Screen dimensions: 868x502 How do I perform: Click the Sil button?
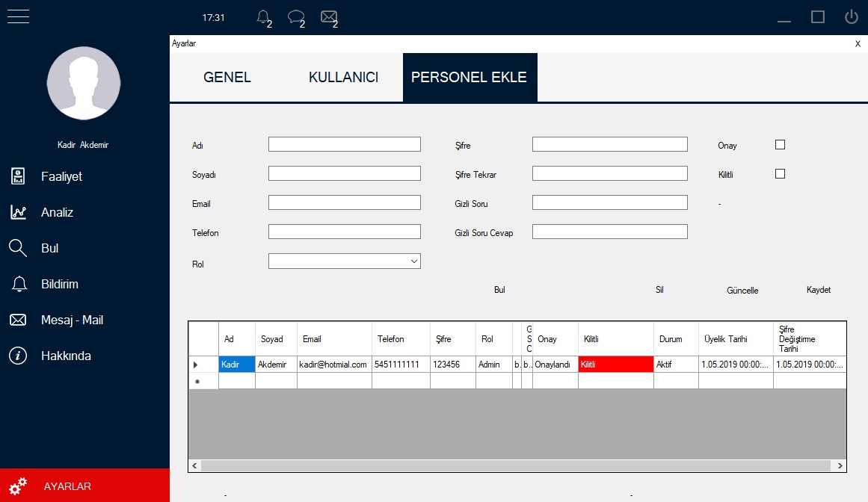click(659, 290)
